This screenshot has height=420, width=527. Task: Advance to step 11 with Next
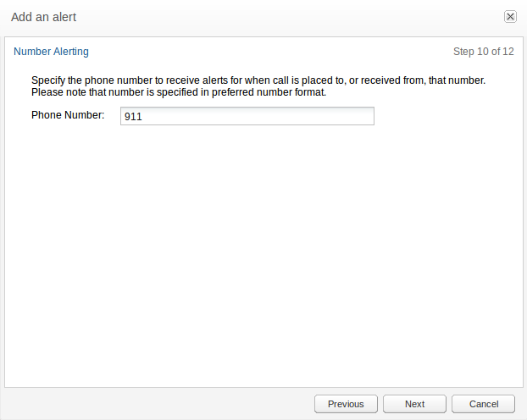point(415,404)
